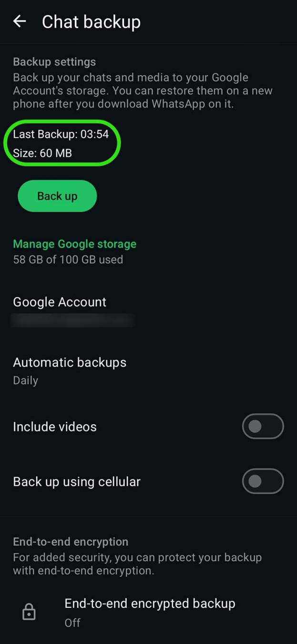297x644 pixels.
Task: Open the Google Account selector
Action: point(60,302)
